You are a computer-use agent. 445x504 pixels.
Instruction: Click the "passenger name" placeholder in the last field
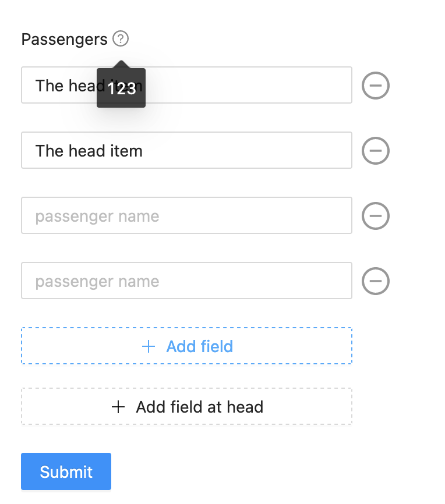point(97,281)
